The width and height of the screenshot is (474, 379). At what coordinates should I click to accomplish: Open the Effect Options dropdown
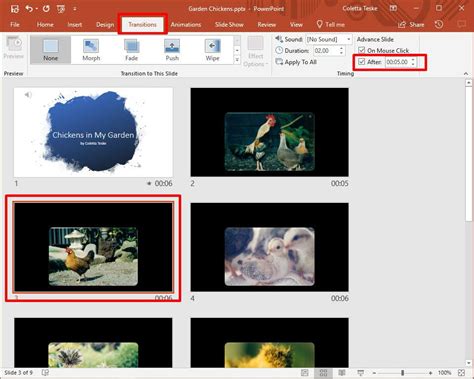pos(255,52)
